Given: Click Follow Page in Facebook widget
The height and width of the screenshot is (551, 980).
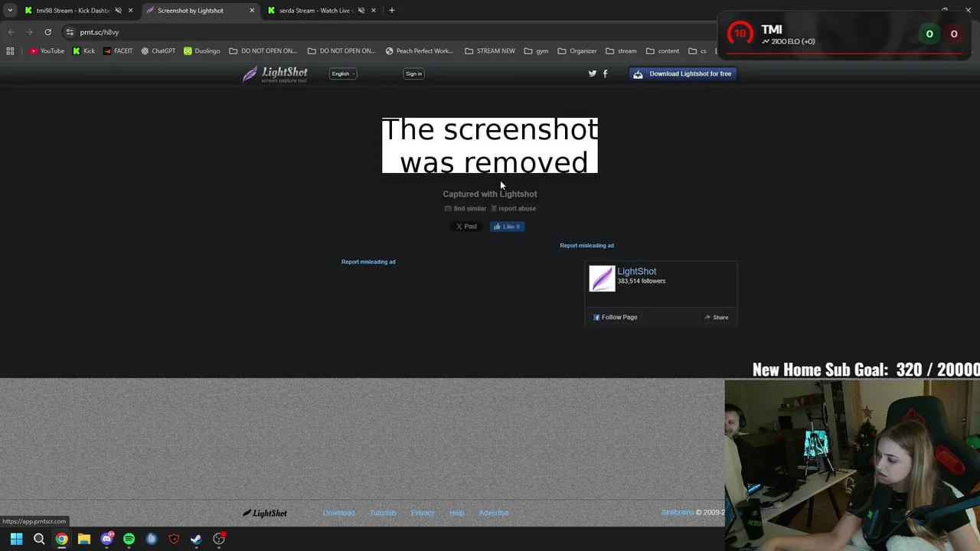Looking at the screenshot, I should point(615,317).
